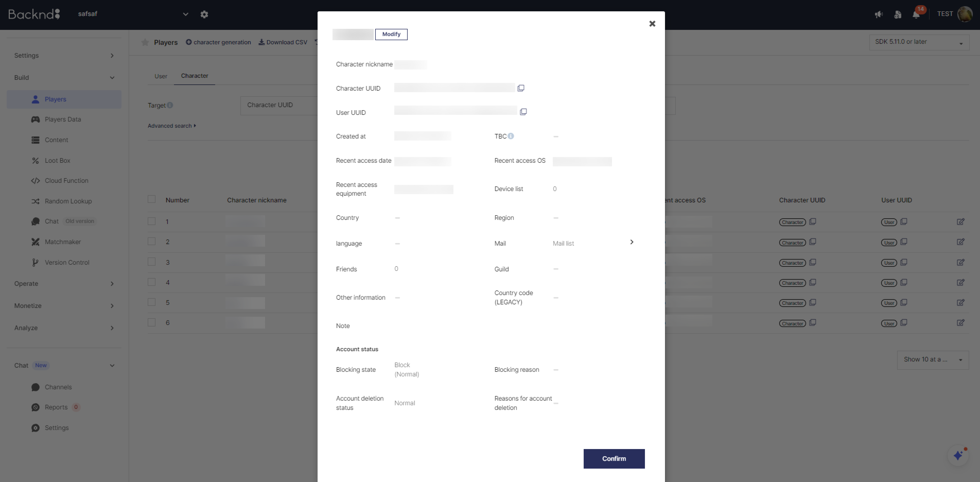
Task: Check the checkbox for row 5
Action: pyautogui.click(x=151, y=302)
